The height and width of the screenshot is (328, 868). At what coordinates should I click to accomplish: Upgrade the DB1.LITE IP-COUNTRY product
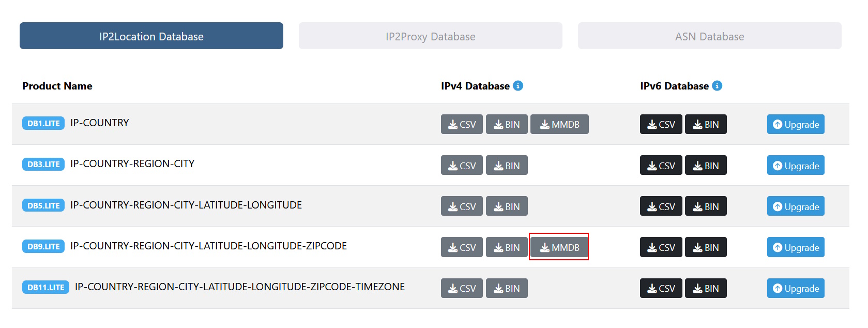(796, 124)
